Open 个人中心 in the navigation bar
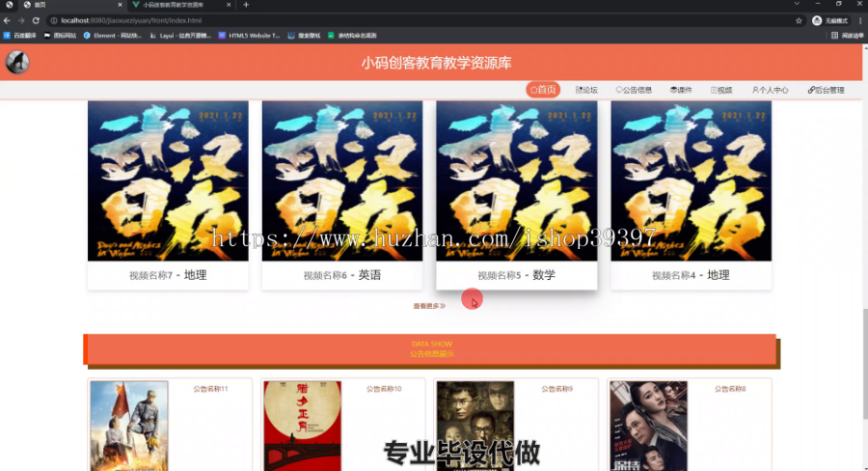Screen dimensions: 868x471 (x=770, y=90)
